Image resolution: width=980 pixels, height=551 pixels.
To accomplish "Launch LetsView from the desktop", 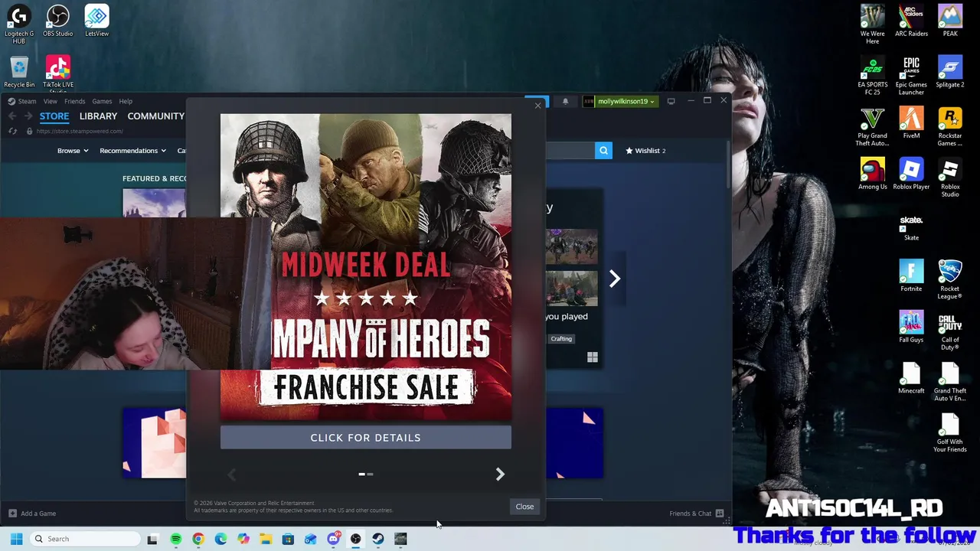I will click(96, 21).
